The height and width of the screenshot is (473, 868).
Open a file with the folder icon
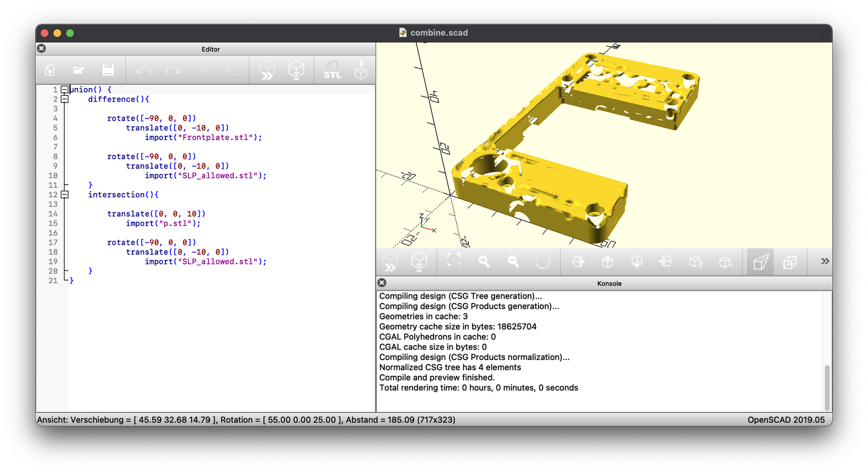pos(79,70)
